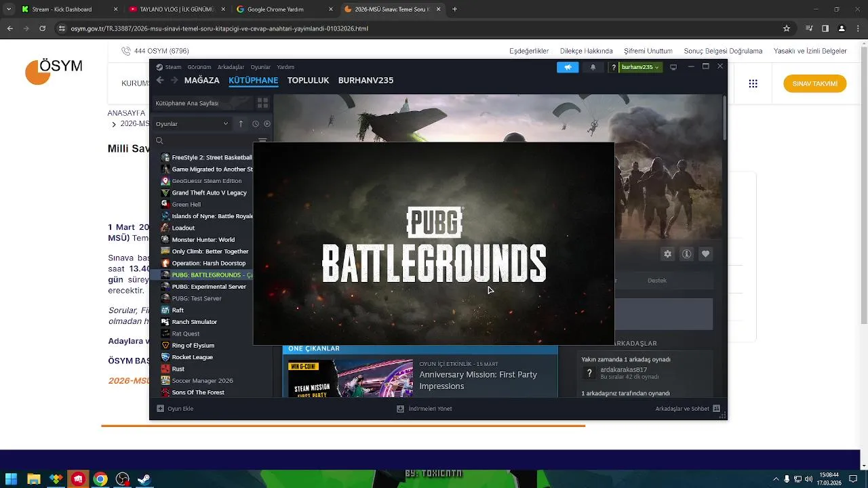Open ÖSYM apps grid icon
The width and height of the screenshot is (868, 488).
tap(753, 83)
